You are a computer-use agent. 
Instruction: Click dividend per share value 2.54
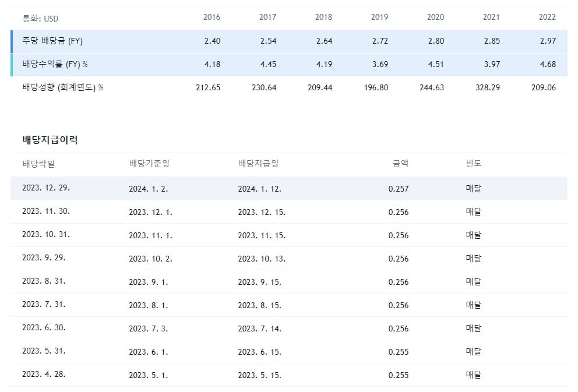click(x=269, y=41)
